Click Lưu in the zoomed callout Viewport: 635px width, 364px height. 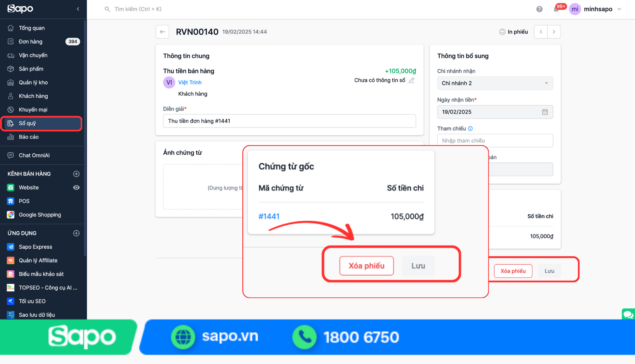click(x=418, y=266)
